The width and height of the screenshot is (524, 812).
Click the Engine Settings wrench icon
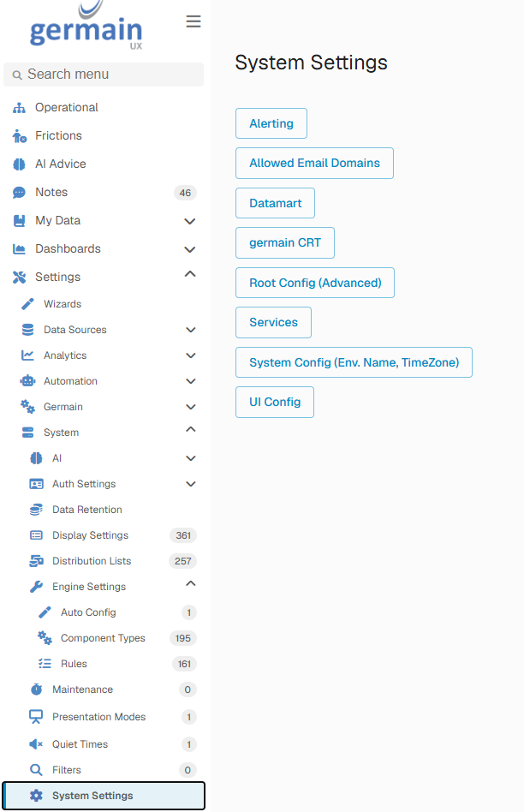pos(36,587)
